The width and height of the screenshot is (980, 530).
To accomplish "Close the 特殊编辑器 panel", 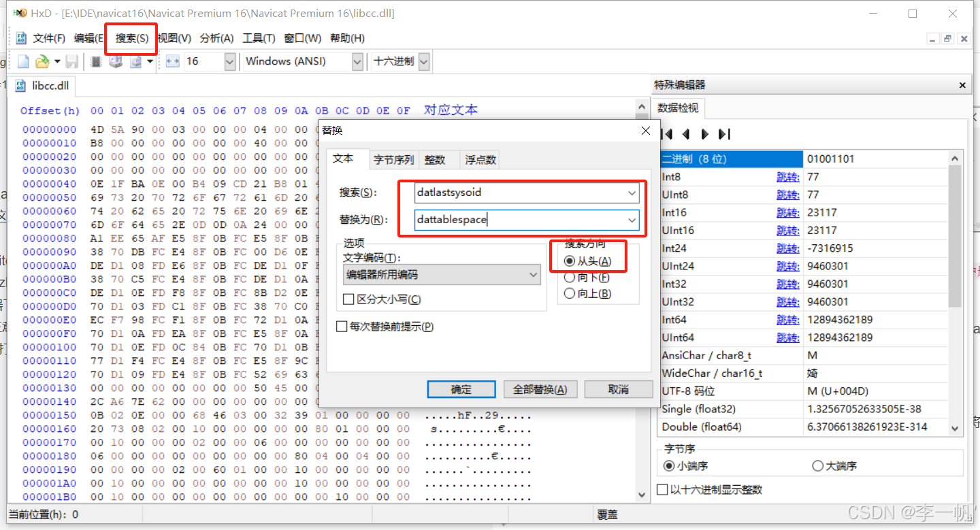I will [x=962, y=86].
